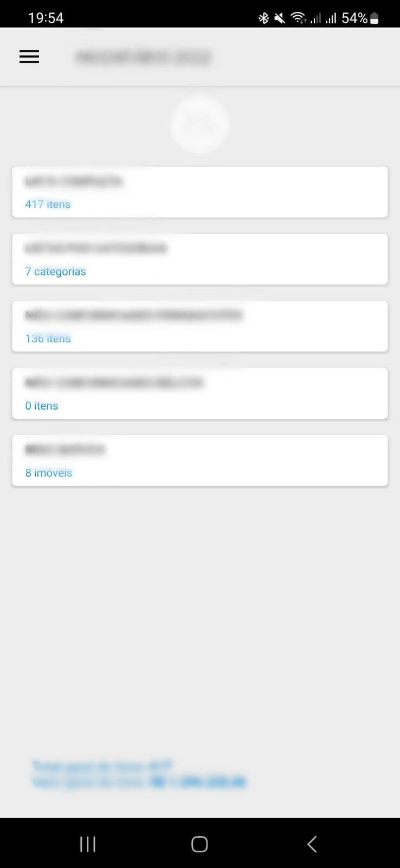Image resolution: width=400 pixels, height=868 pixels.
Task: Open the card showing 417 itens
Action: (200, 192)
